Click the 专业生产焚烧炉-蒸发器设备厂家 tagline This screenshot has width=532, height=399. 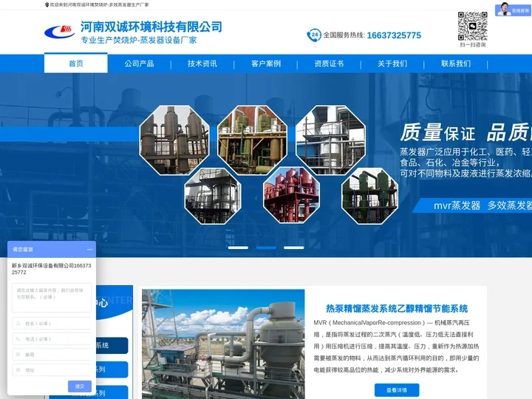coord(139,40)
